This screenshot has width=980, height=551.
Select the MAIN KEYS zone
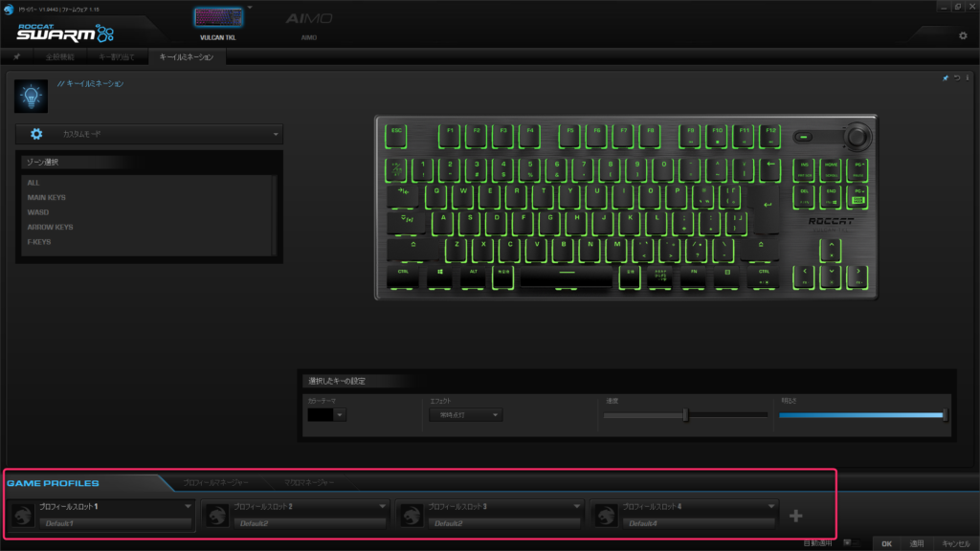point(46,197)
